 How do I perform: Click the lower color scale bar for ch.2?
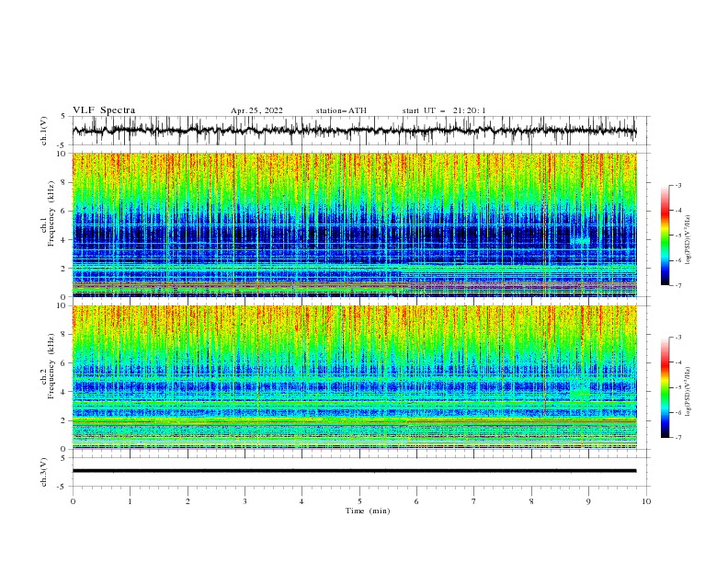[x=665, y=387]
